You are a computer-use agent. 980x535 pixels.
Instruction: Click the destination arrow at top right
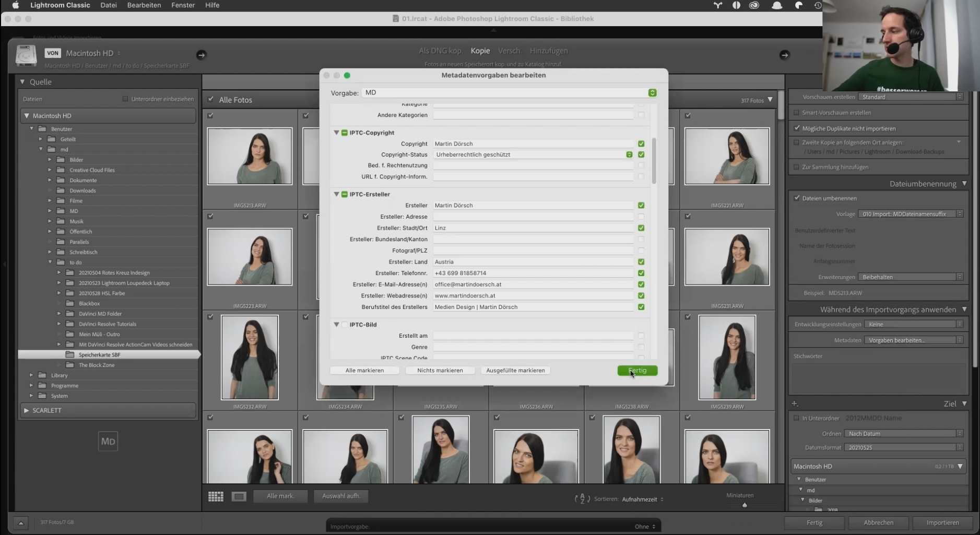tap(784, 55)
